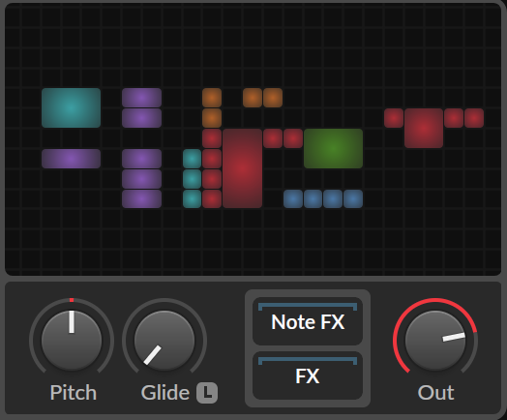Image resolution: width=507 pixels, height=420 pixels.
Task: Click the Pitch label
Action: 74,393
